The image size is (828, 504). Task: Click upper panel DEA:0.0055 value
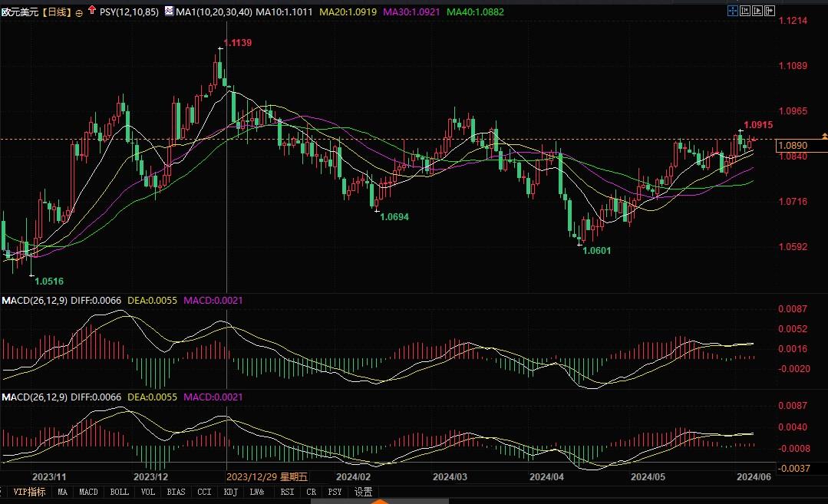(x=153, y=300)
